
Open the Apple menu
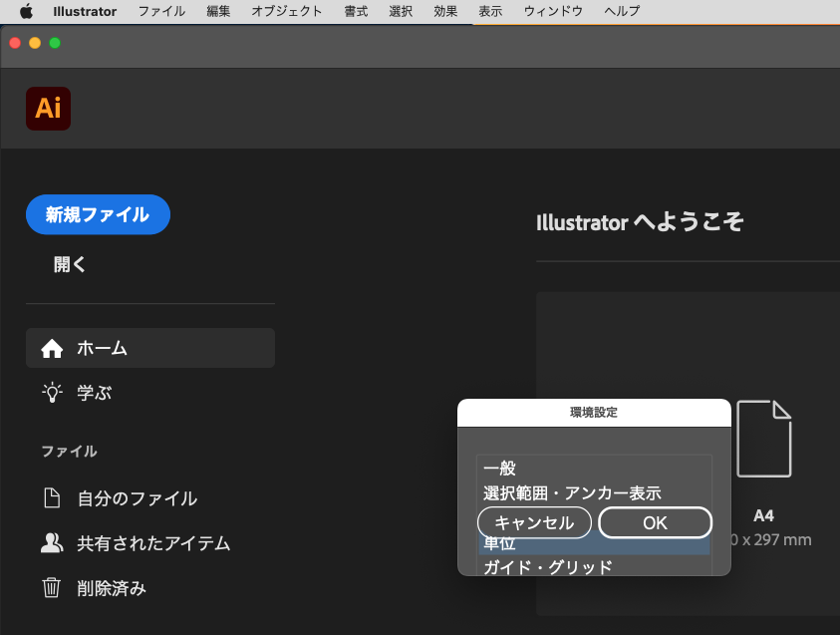click(x=26, y=11)
